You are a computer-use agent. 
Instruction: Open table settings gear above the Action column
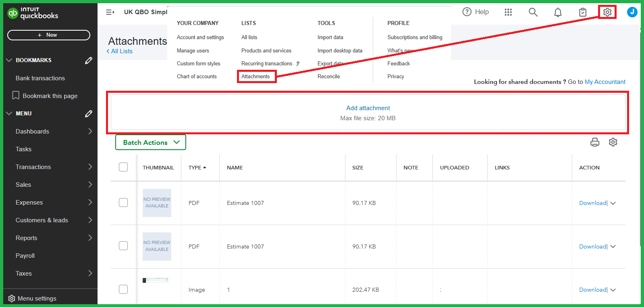(x=613, y=142)
